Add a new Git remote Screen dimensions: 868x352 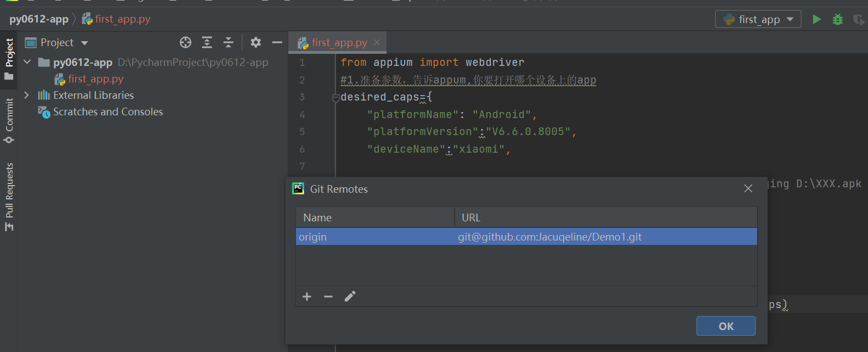tap(307, 297)
